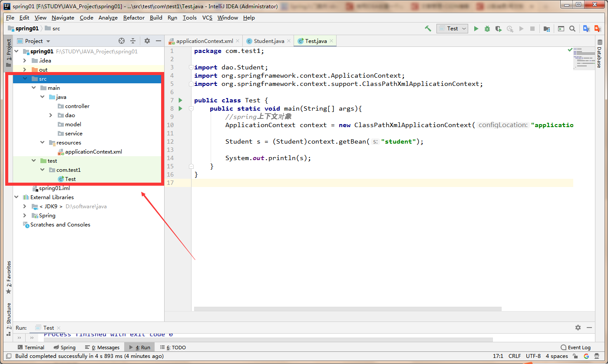
Task: Click the locate-in-project target icon
Action: point(122,41)
